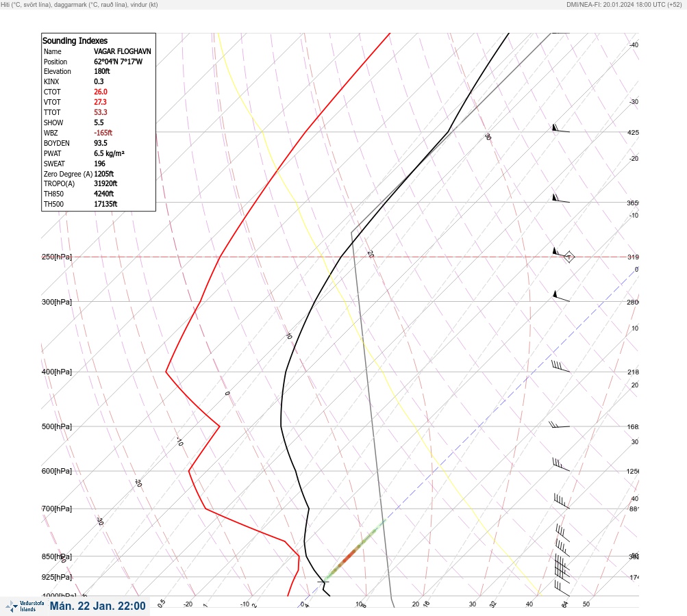Click the TH500 value 17135ft

point(105,204)
